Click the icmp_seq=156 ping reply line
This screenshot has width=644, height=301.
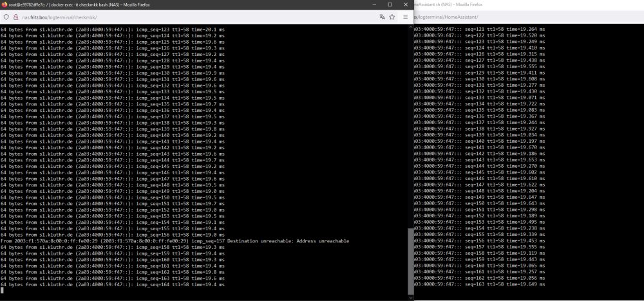[x=113, y=235]
